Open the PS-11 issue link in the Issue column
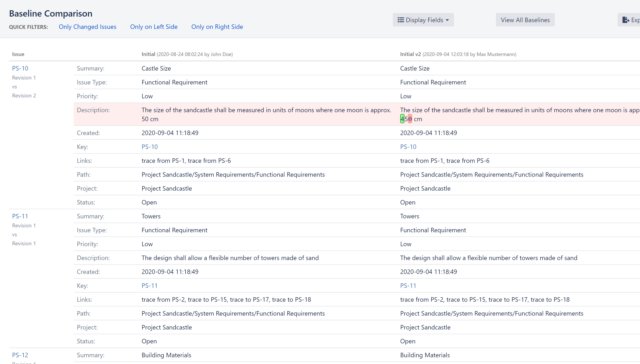 pos(20,216)
